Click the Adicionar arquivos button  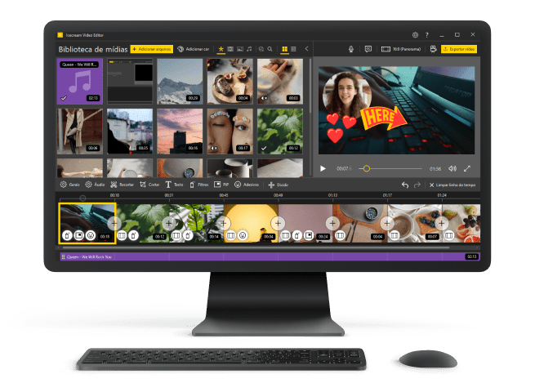(x=152, y=49)
